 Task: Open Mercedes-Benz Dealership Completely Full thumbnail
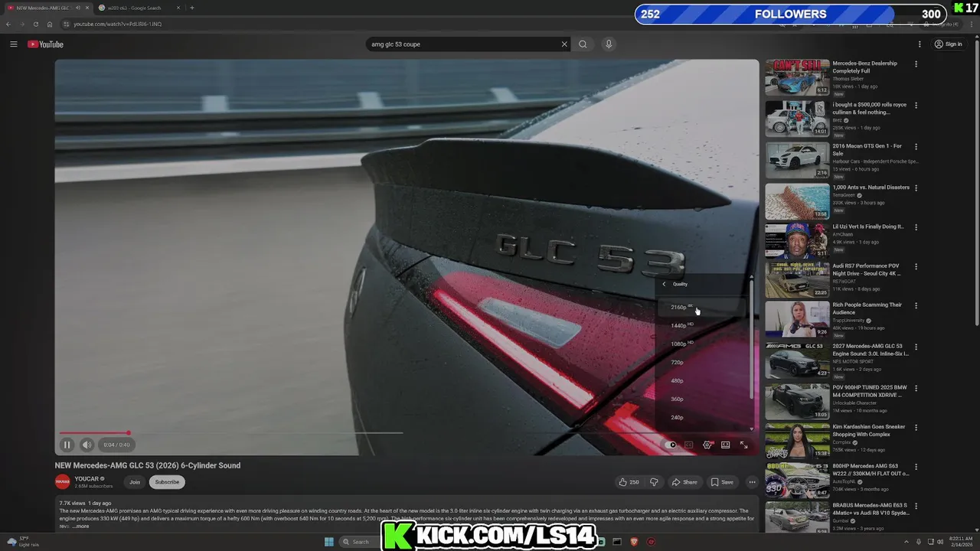(797, 77)
